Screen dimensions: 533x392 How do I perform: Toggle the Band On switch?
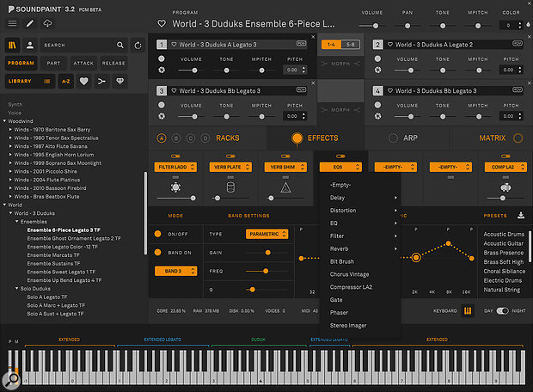pos(157,252)
